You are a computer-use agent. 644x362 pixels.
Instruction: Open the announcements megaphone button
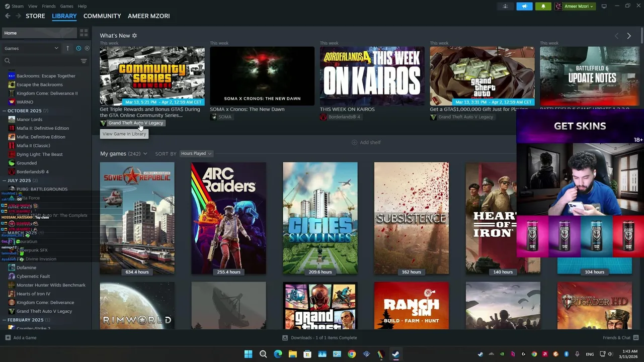click(x=524, y=6)
